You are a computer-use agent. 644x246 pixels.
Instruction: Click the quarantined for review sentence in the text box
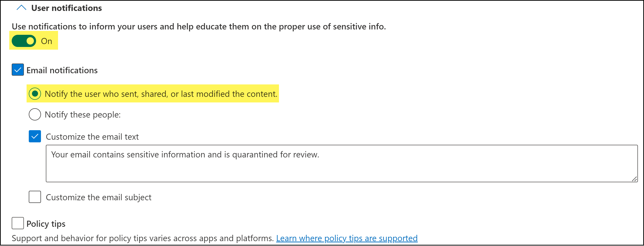pos(185,155)
